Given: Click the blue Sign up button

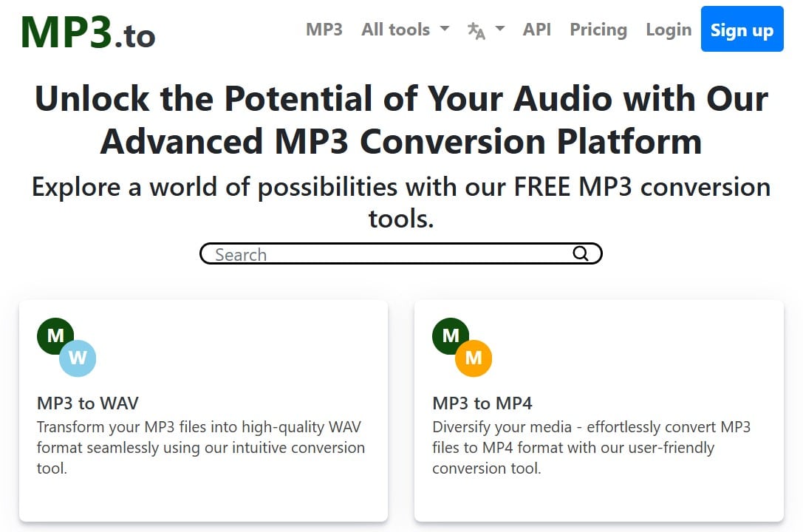Looking at the screenshot, I should click(x=742, y=29).
